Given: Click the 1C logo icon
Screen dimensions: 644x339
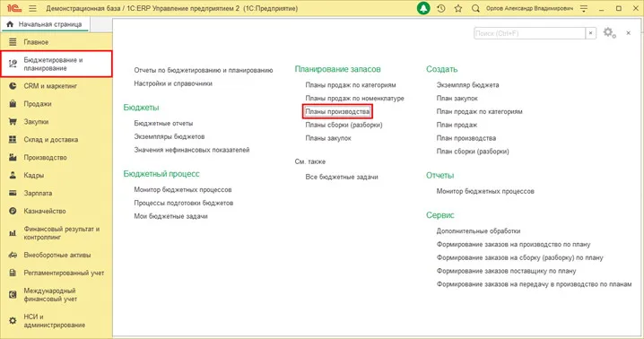Looking at the screenshot, I should pyautogui.click(x=14, y=8).
